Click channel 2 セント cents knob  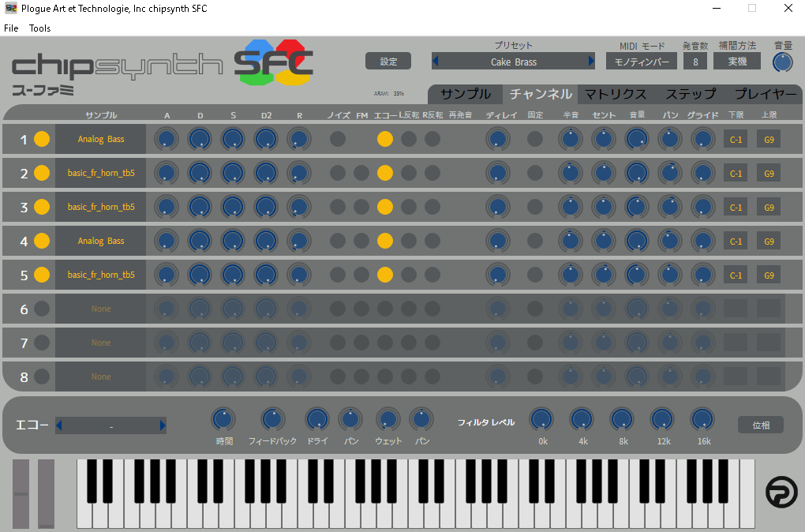tap(604, 173)
